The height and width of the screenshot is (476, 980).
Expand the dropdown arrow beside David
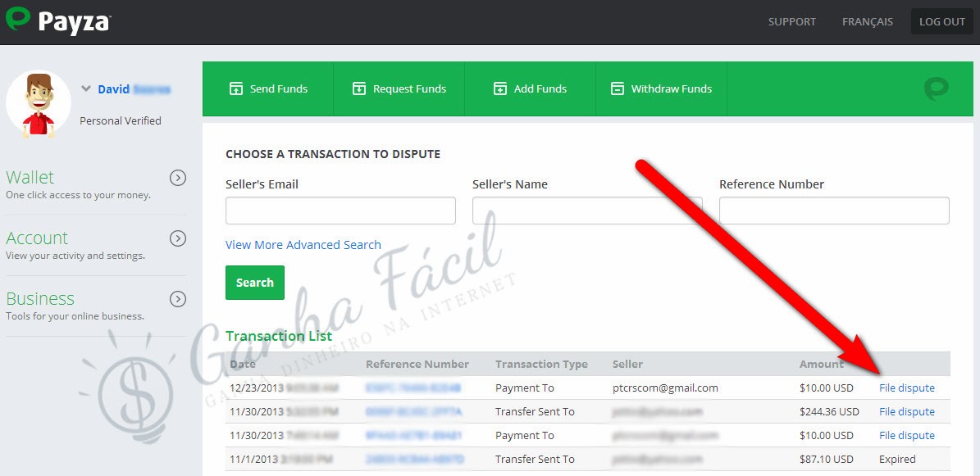[86, 89]
